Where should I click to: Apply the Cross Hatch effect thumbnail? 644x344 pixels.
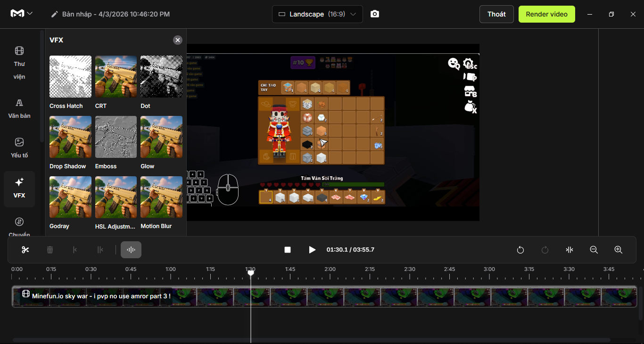71,77
